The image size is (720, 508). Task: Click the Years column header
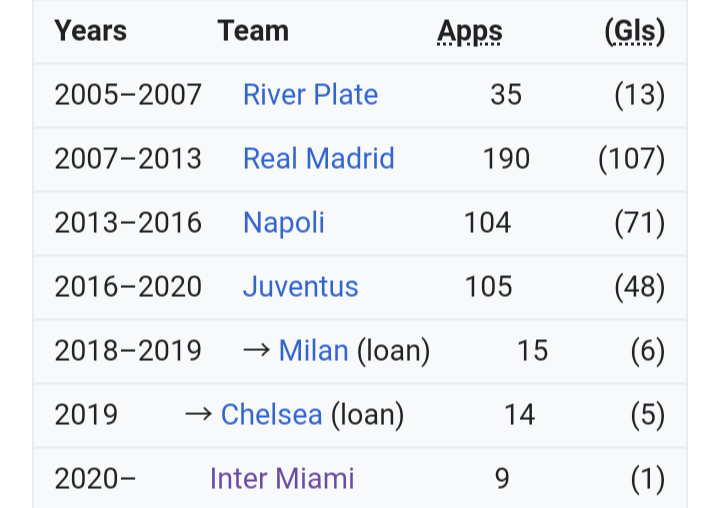tap(90, 31)
